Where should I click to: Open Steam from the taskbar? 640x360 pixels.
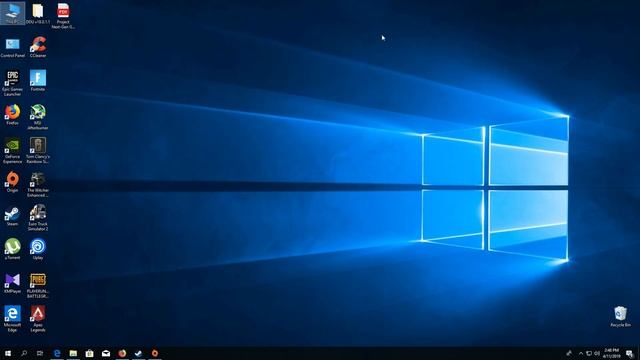coord(138,353)
